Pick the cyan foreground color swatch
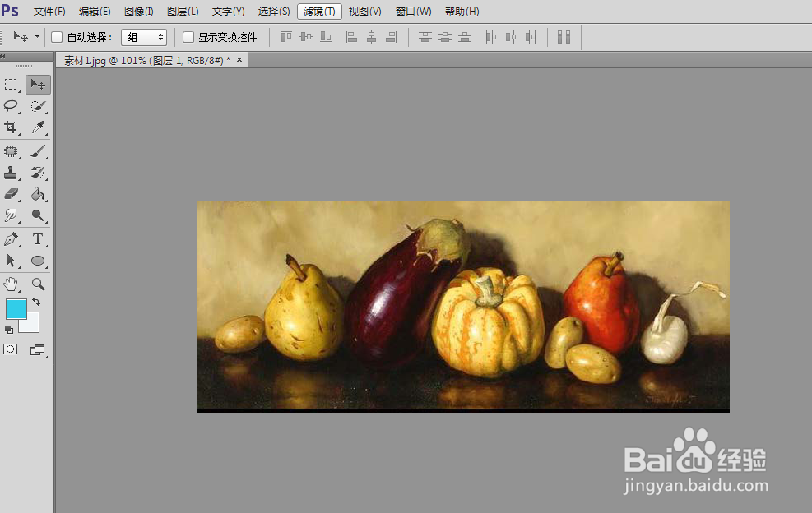Viewport: 812px width, 513px height. (x=16, y=309)
